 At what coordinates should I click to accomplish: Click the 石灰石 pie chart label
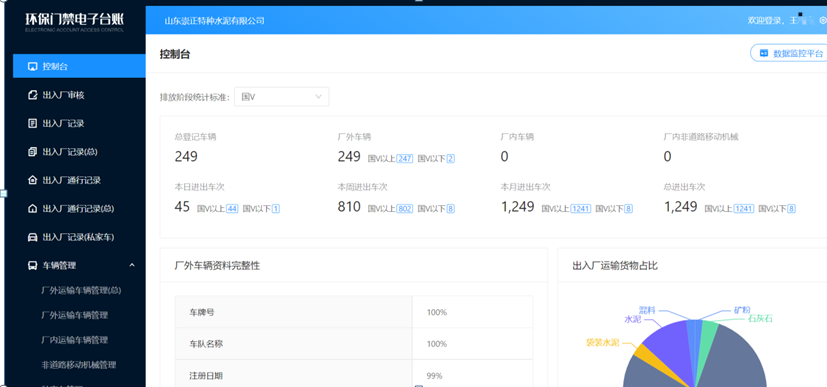click(x=760, y=318)
